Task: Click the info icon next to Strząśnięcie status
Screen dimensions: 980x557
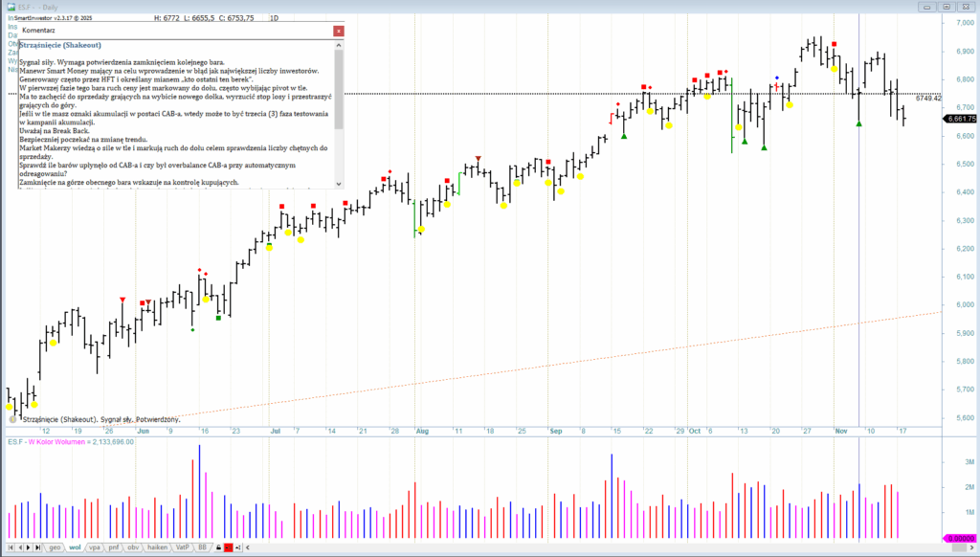Action: point(11,419)
